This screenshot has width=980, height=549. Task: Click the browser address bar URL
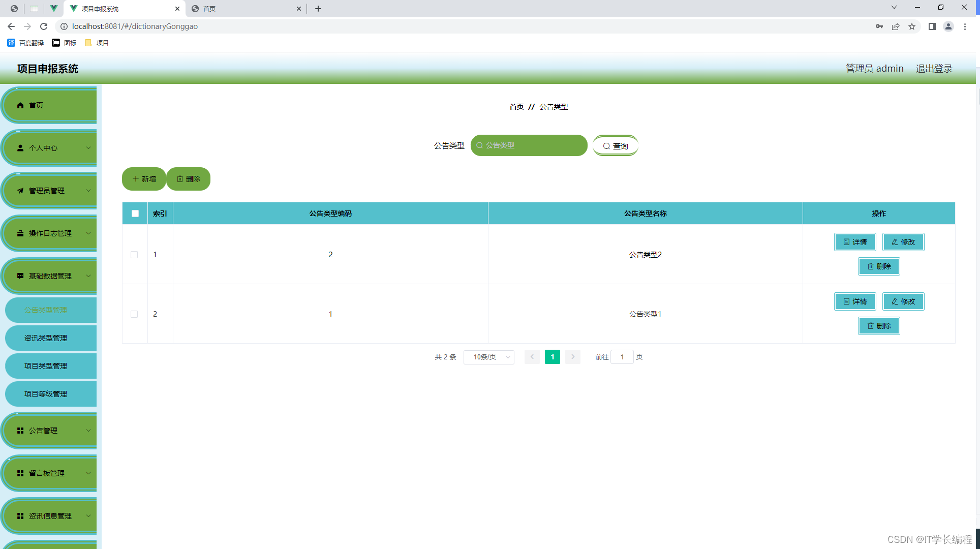pyautogui.click(x=135, y=26)
